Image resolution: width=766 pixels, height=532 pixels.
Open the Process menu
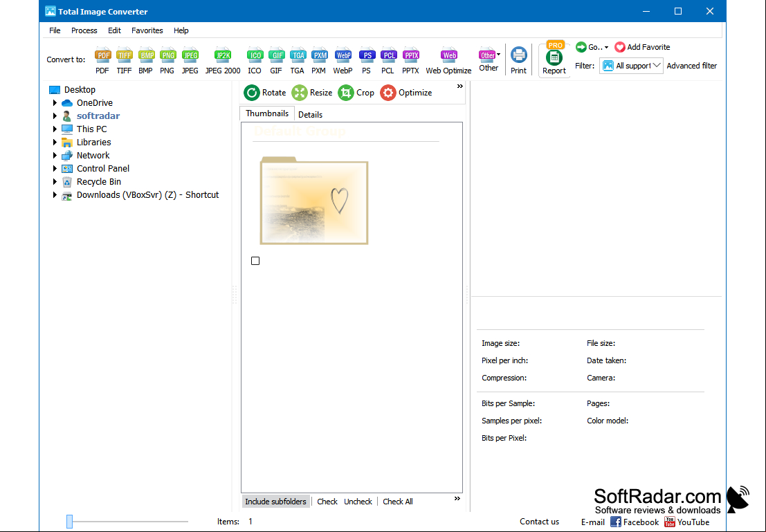[84, 30]
